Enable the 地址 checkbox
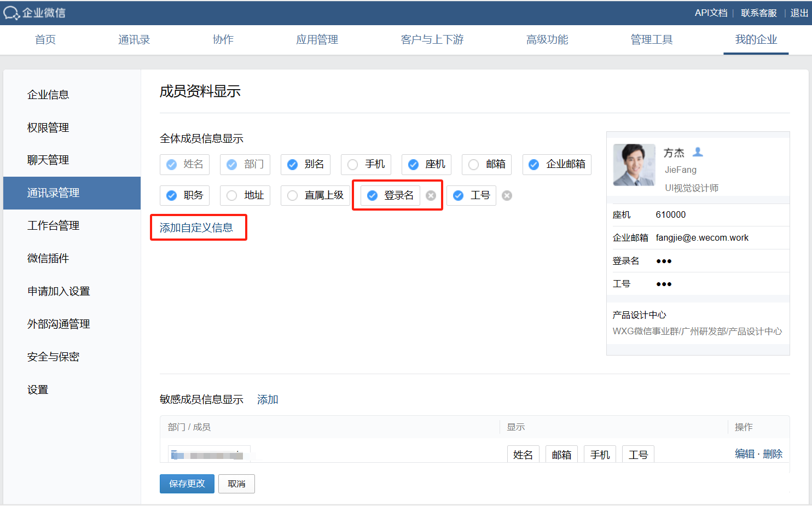The image size is (812, 506). point(232,196)
